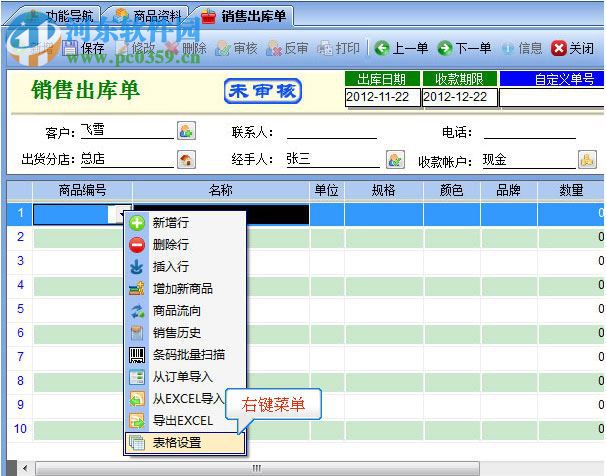Screen dimensions: 606x476
Task: Choose 条码批量扫描 barcode menu entry
Action: [185, 355]
